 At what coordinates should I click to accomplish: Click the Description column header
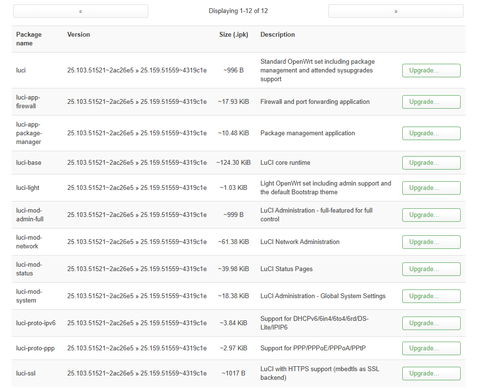(277, 34)
